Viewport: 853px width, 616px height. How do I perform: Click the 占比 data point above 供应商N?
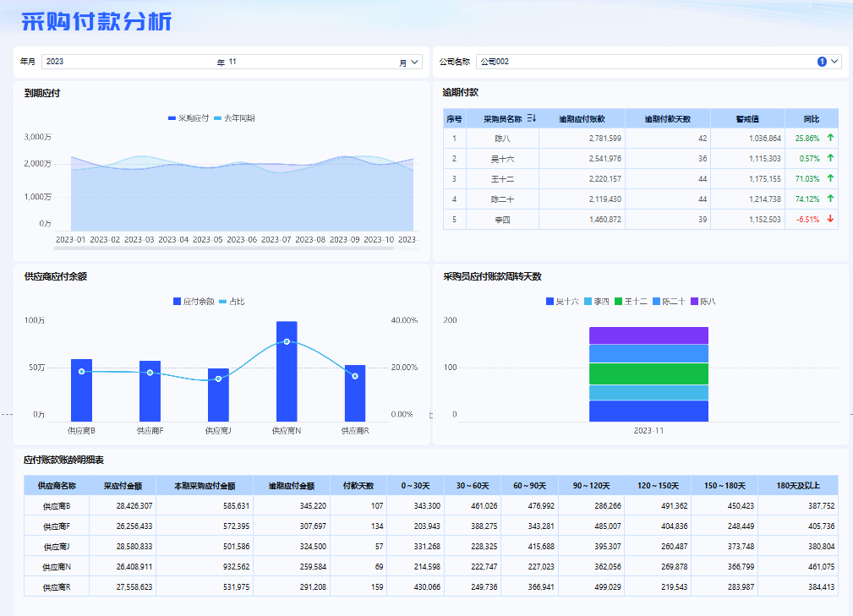[287, 341]
